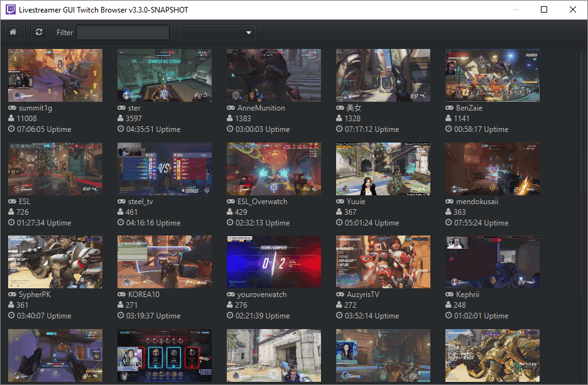Open the dropdown next to the filter box
Image resolution: width=588 pixels, height=385 pixels.
coord(217,32)
